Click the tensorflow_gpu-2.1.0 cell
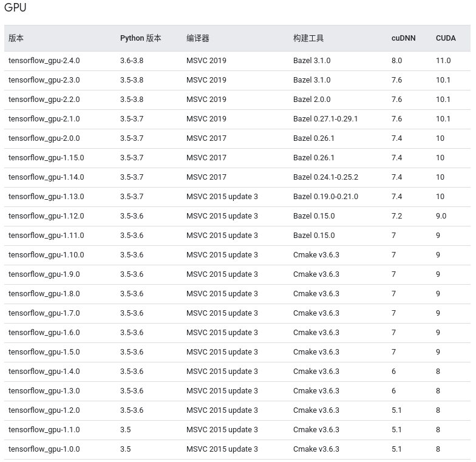The height and width of the screenshot is (462, 476). 44,119
